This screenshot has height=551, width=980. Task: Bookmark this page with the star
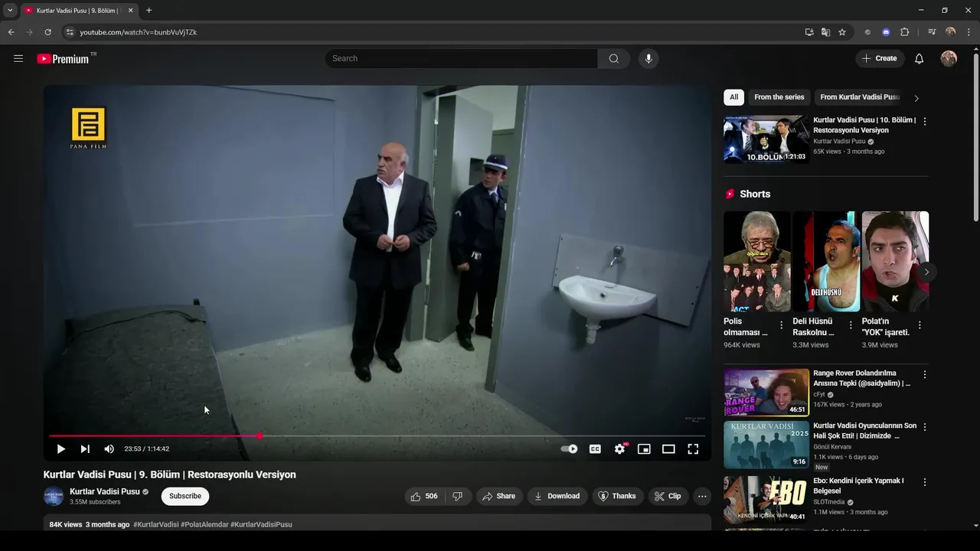coord(842,32)
